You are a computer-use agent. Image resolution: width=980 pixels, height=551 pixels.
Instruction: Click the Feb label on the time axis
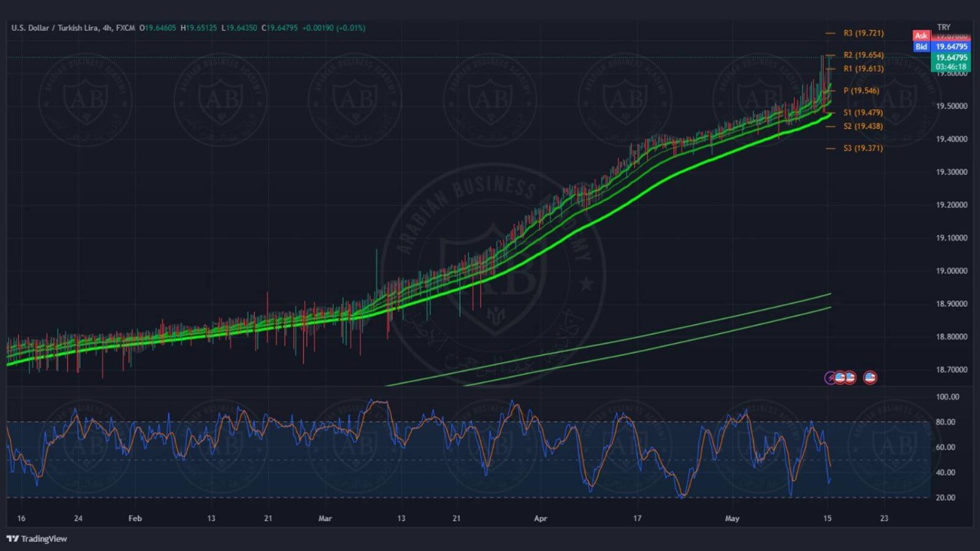click(135, 518)
